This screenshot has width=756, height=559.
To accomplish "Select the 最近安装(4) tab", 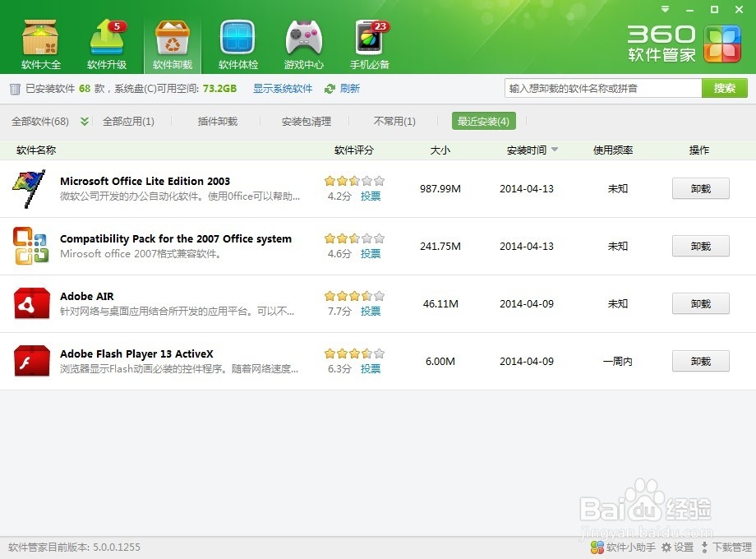I will click(x=483, y=121).
